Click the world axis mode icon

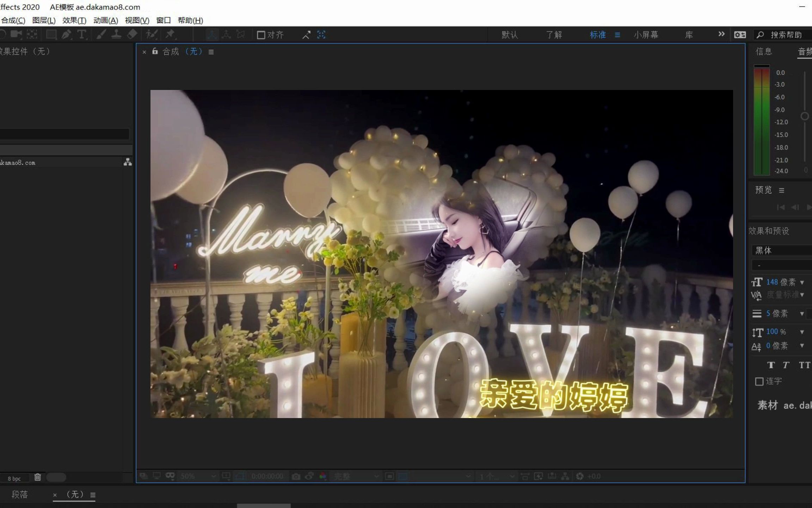coord(226,35)
